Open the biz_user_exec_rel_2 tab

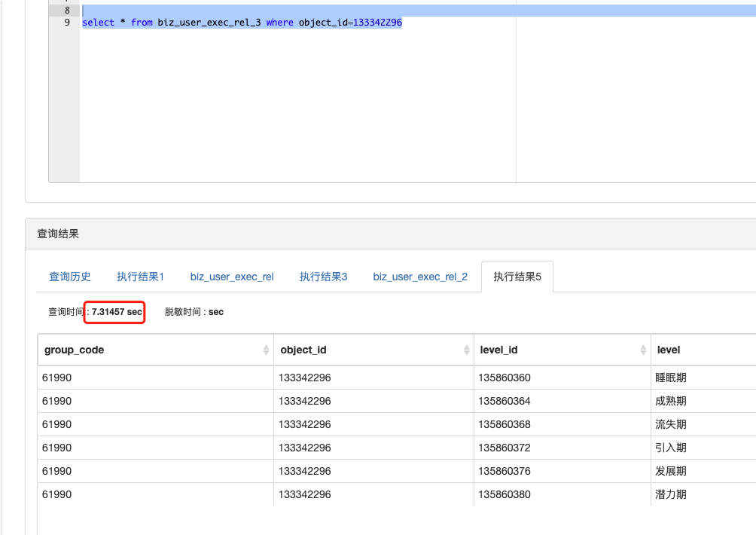pyautogui.click(x=420, y=277)
